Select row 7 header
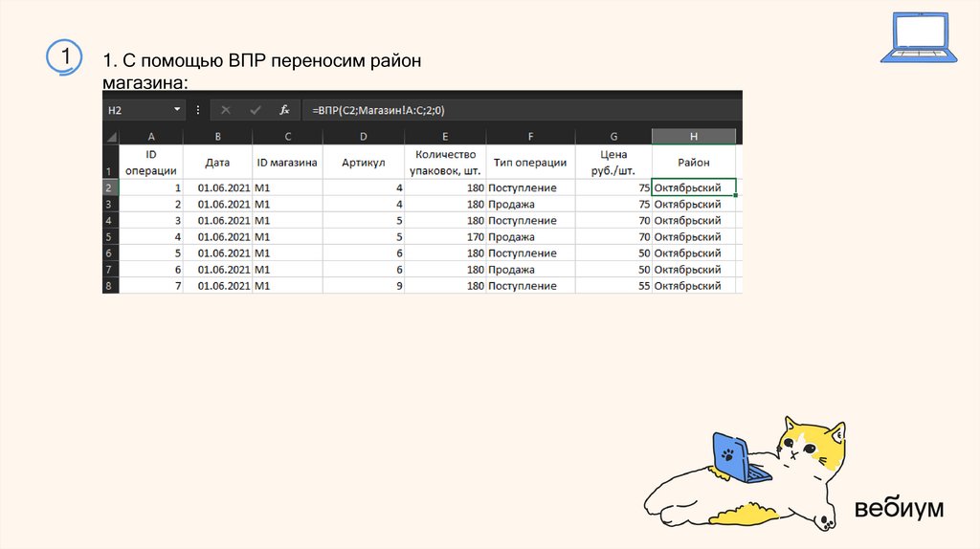 (111, 269)
